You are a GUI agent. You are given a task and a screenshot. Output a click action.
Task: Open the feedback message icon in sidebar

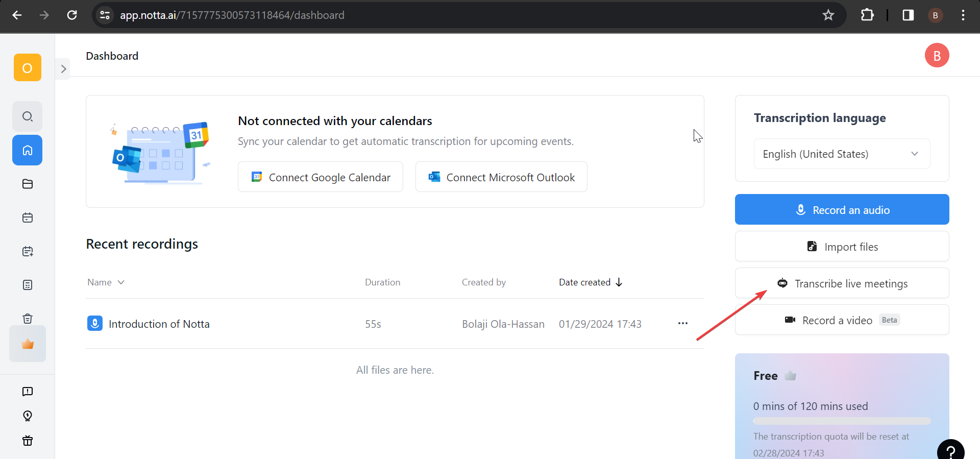coord(28,392)
